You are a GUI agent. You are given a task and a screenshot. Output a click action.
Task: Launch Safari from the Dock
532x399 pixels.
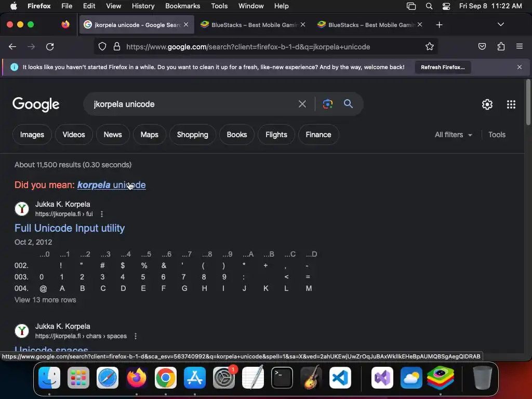108,378
